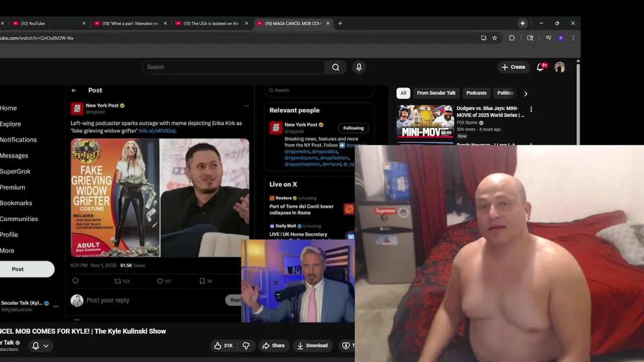The image size is (644, 362).
Task: Open Messages in the X sidebar
Action: pos(14,155)
